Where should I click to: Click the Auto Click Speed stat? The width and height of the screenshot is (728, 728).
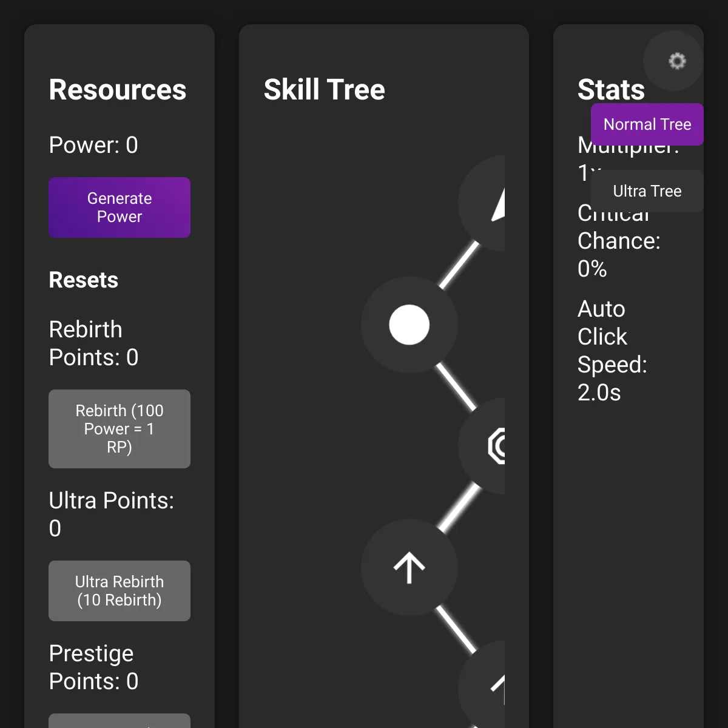point(613,351)
